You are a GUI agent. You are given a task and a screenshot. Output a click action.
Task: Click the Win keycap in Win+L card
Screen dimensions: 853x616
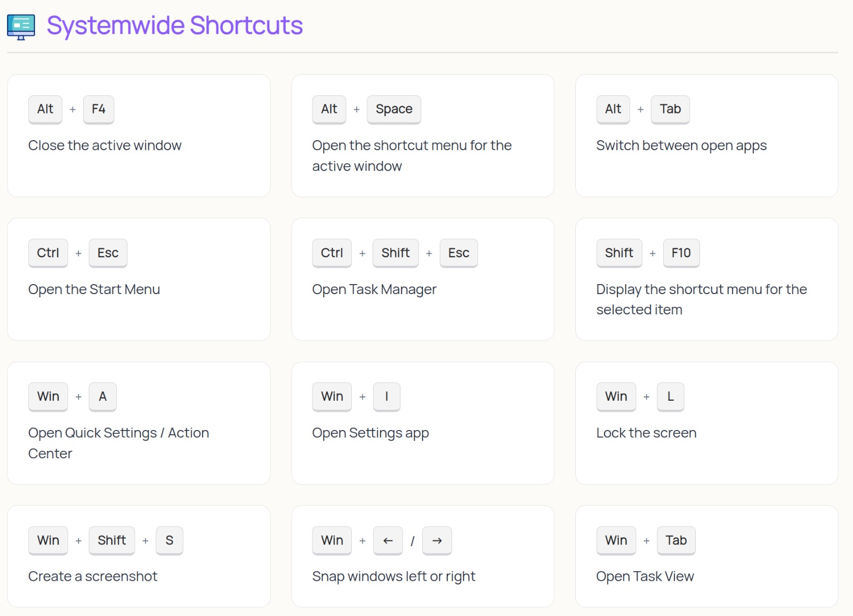point(616,396)
